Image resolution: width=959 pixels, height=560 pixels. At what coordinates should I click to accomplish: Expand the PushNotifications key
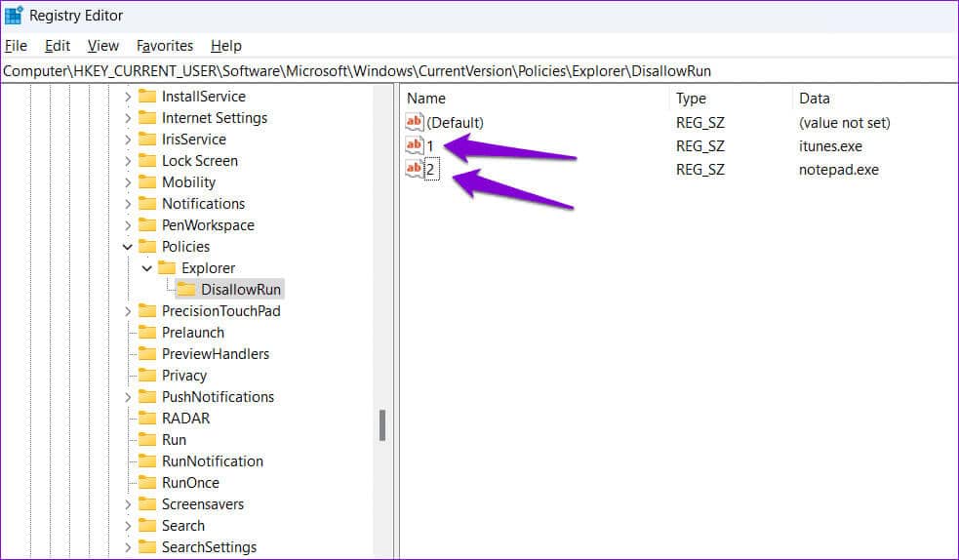coord(127,397)
